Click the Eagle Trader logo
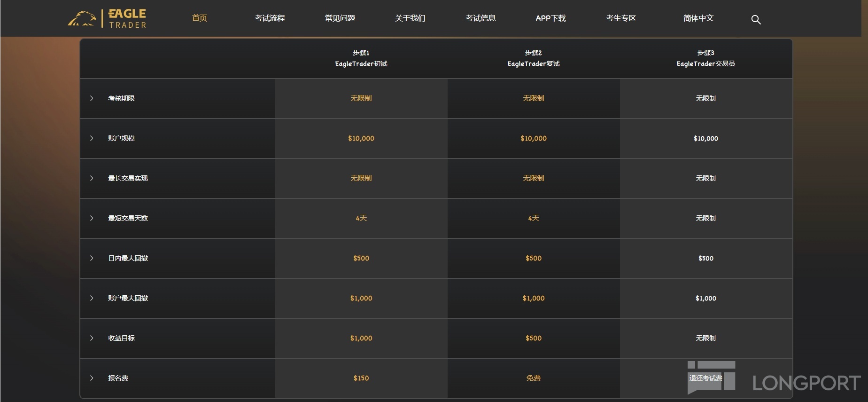The height and width of the screenshot is (402, 868). [x=107, y=19]
